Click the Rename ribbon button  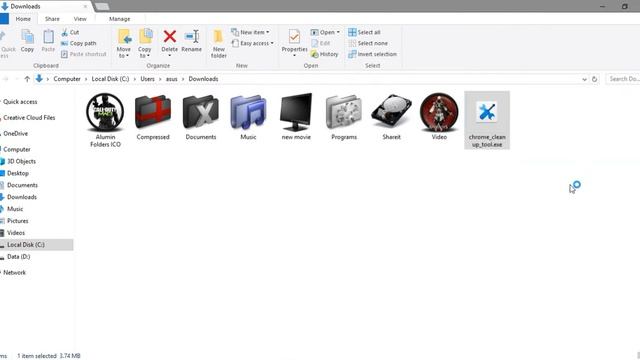[191, 41]
